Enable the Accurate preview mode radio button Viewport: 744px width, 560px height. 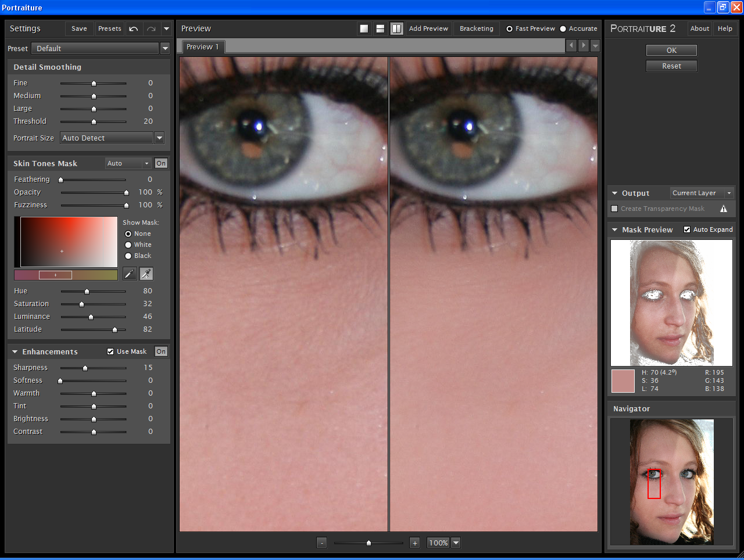(561, 28)
